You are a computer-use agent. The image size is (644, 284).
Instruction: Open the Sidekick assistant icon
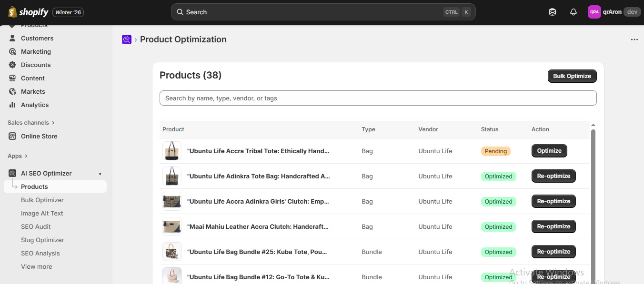tap(553, 12)
